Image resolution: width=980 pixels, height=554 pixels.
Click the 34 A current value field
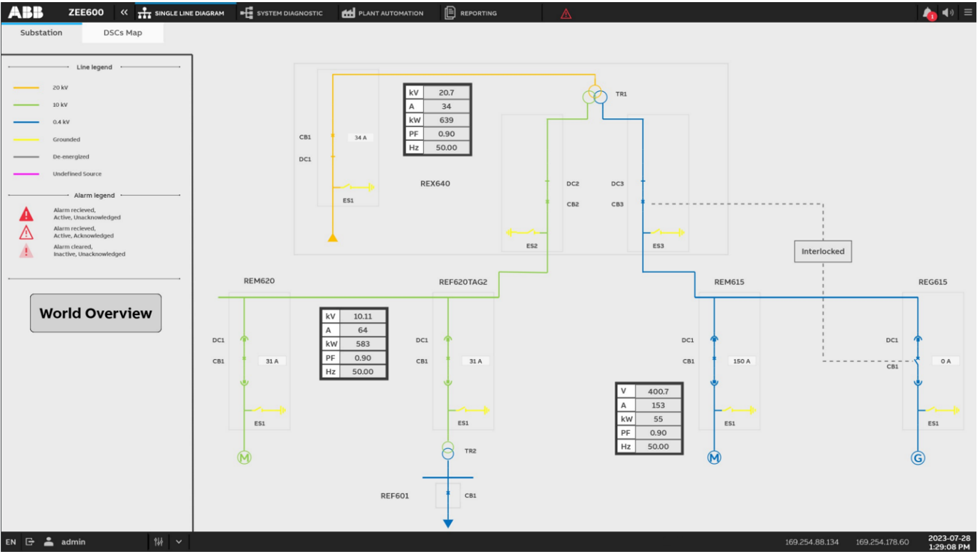361,138
